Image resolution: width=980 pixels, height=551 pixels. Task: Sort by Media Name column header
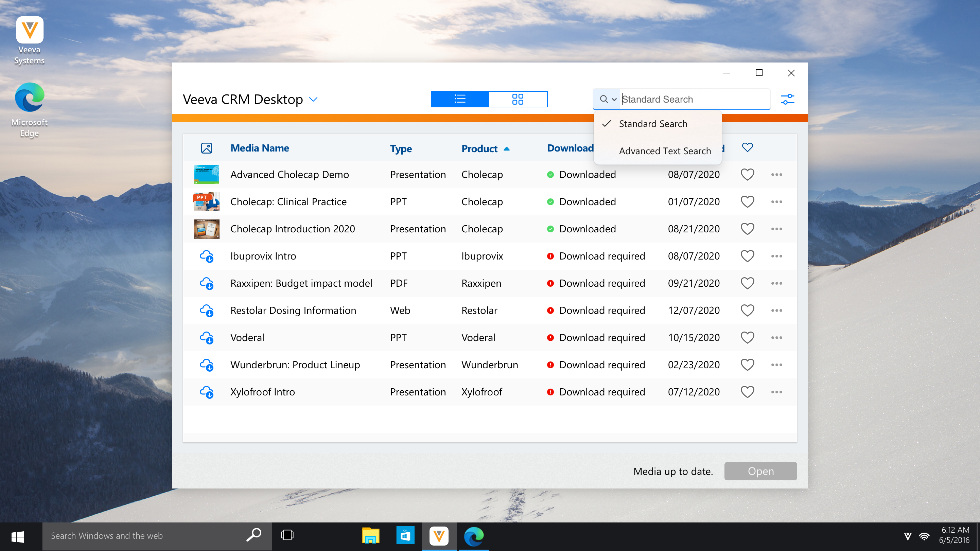pyautogui.click(x=260, y=148)
